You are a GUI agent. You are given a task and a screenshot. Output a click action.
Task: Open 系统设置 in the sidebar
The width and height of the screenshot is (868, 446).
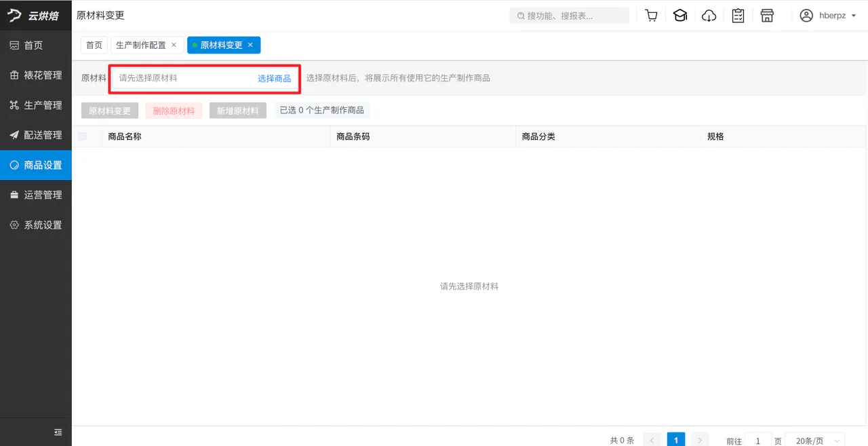pyautogui.click(x=36, y=225)
